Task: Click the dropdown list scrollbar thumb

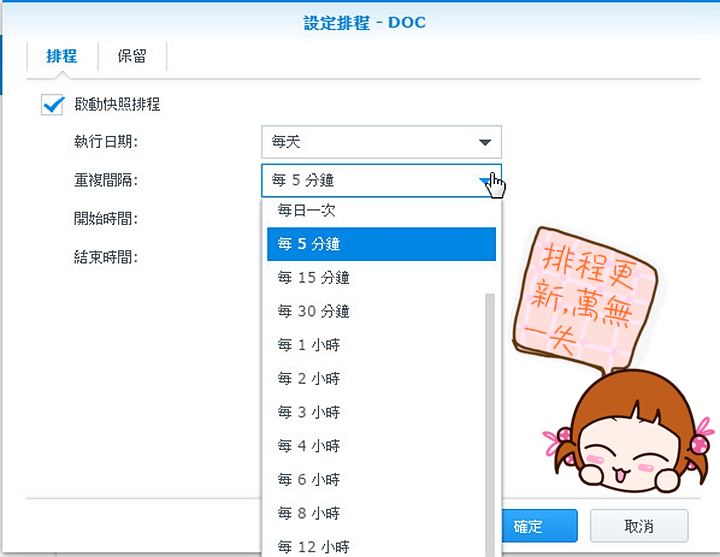Action: (x=490, y=425)
